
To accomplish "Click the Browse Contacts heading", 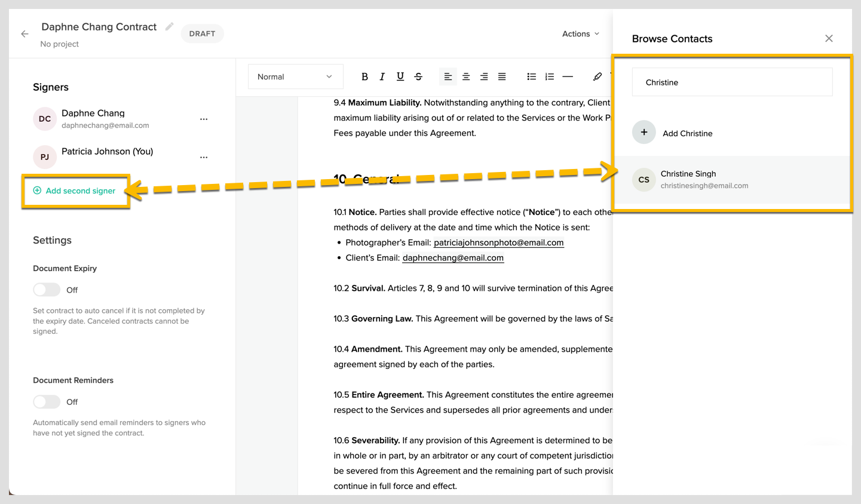I will pyautogui.click(x=672, y=39).
